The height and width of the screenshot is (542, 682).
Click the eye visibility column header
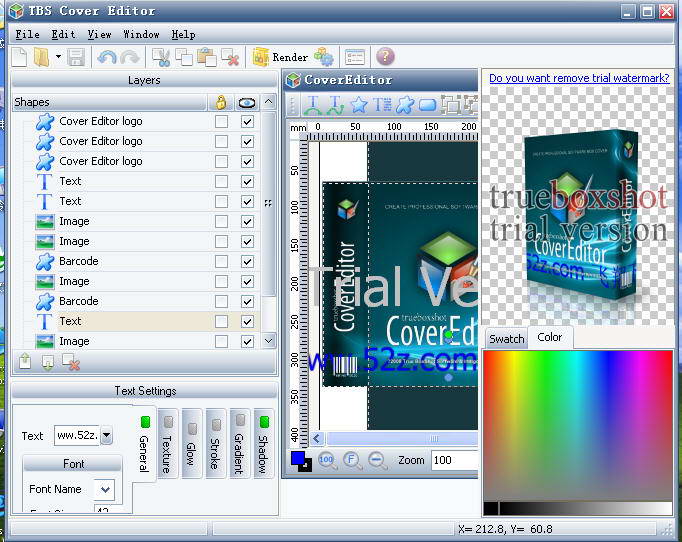point(247,103)
